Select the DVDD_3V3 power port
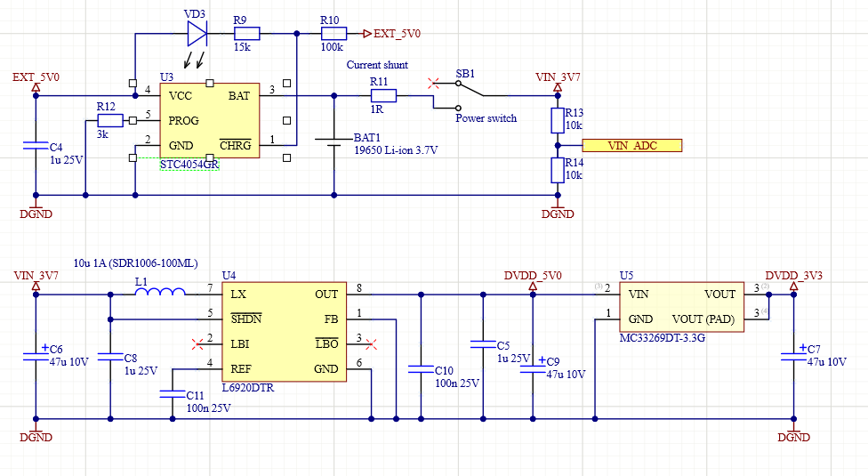 [793, 280]
